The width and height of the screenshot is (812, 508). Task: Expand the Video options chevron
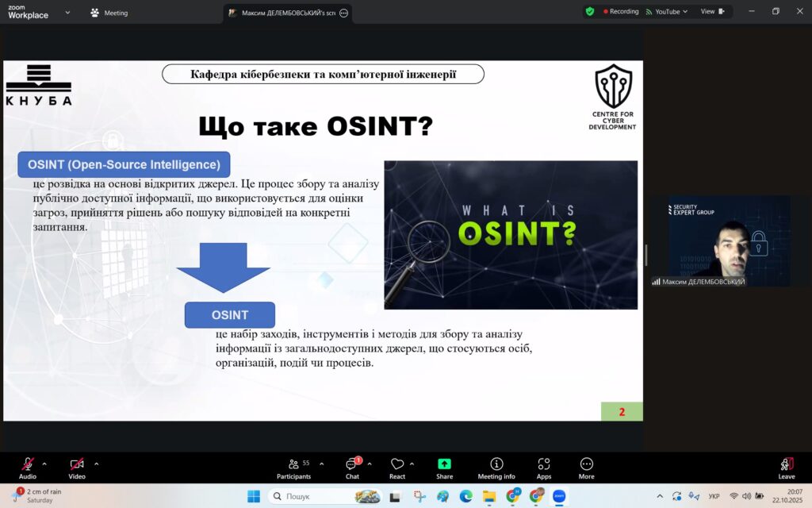[x=97, y=464]
